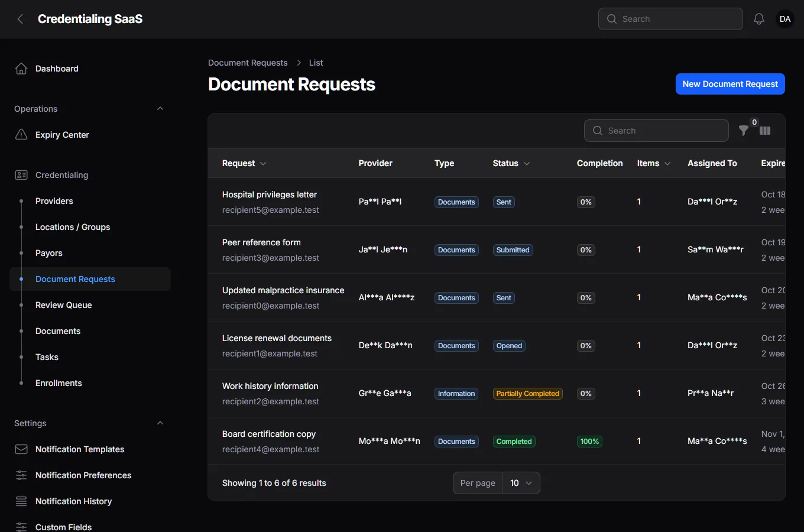This screenshot has height=532, width=804.
Task: Open Tasks in the sidebar
Action: [47, 357]
